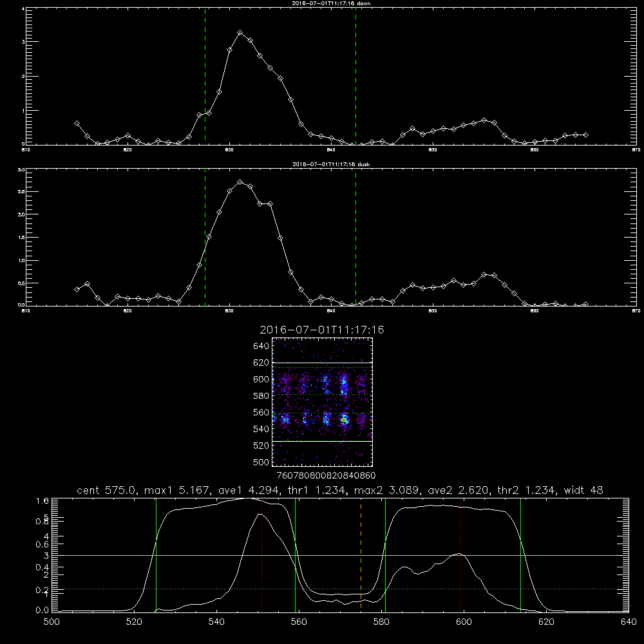Image resolution: width=644 pixels, height=644 pixels.
Task: Click the '850' x-axis label under the dusk plot
Action: [x=433, y=311]
